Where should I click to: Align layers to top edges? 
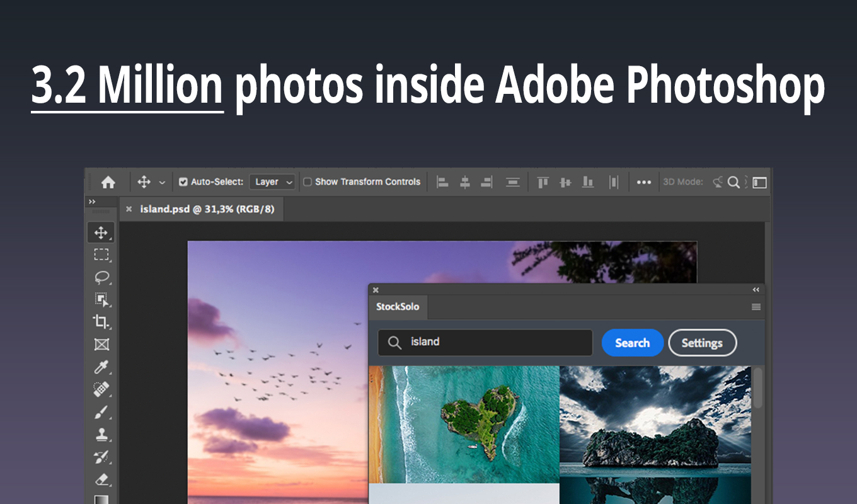543,182
